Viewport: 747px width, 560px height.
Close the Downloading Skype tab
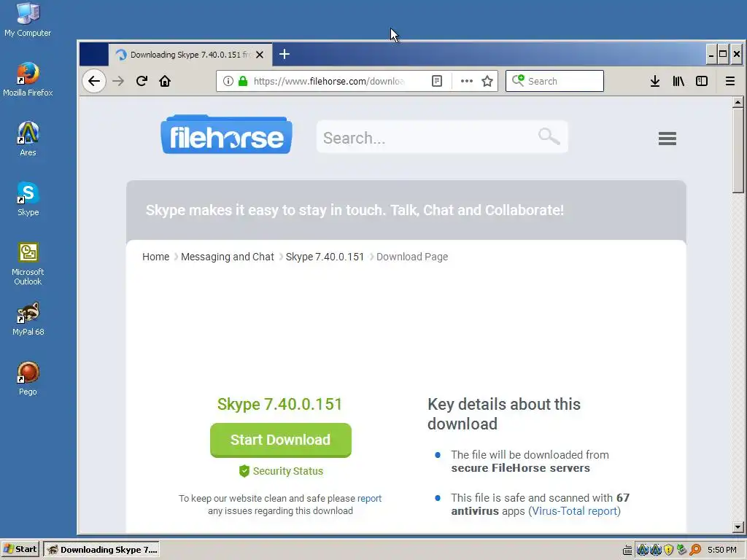click(x=260, y=55)
